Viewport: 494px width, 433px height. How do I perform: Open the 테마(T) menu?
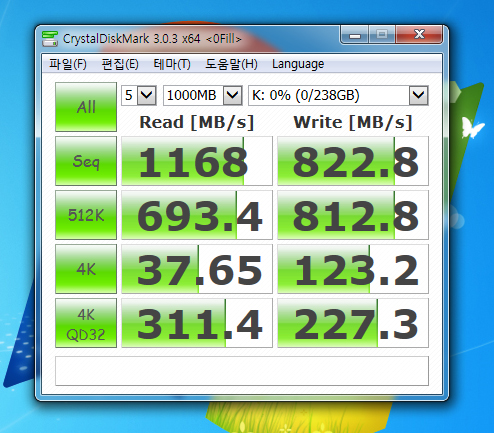[172, 64]
